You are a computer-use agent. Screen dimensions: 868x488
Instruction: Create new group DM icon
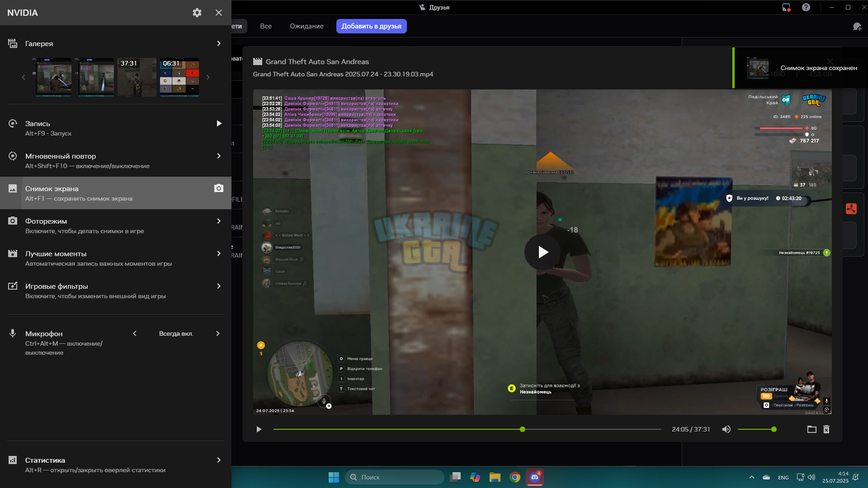(857, 26)
